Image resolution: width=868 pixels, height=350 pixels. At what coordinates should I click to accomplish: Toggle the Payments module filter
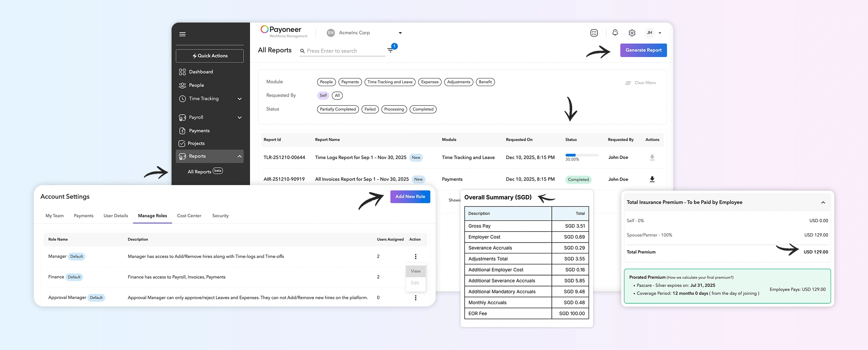pyautogui.click(x=350, y=82)
